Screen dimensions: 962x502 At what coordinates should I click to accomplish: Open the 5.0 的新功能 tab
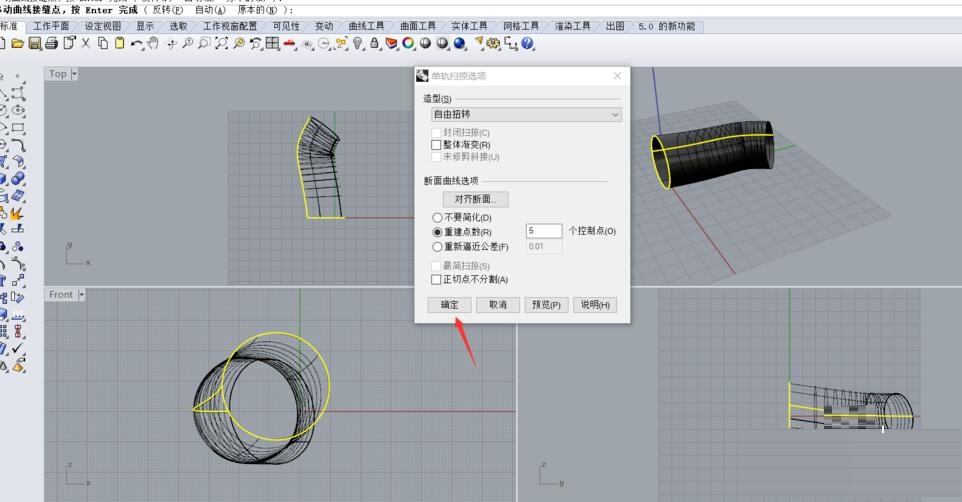point(667,26)
